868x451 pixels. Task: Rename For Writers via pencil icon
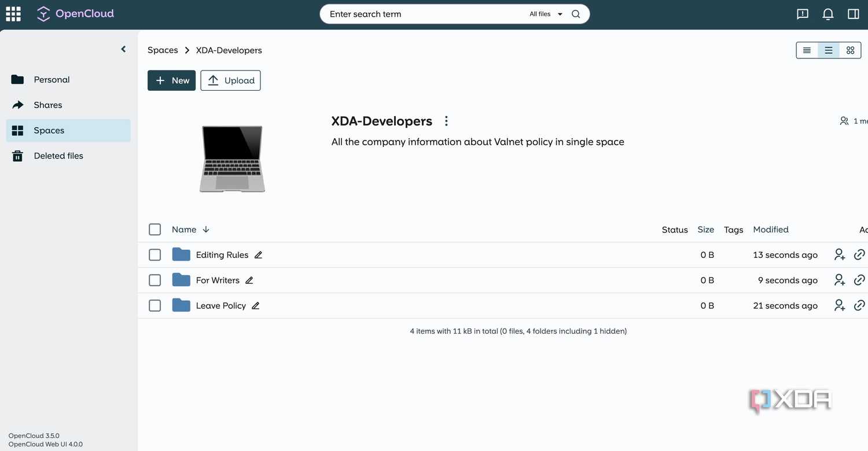click(x=249, y=280)
